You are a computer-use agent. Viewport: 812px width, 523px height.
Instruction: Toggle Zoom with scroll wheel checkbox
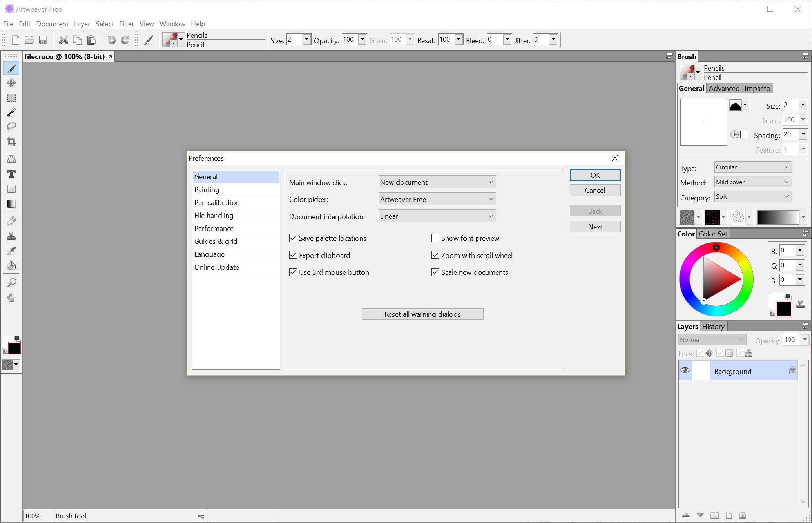pos(435,255)
